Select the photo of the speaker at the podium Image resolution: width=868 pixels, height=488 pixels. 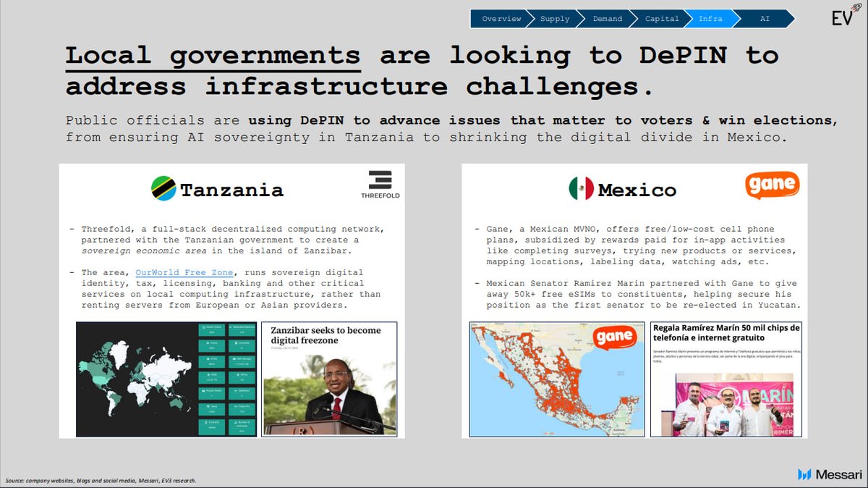(330, 391)
